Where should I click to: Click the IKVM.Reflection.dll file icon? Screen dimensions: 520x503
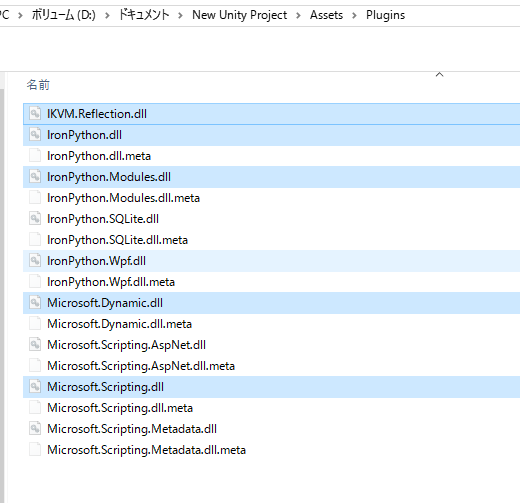[x=35, y=114]
